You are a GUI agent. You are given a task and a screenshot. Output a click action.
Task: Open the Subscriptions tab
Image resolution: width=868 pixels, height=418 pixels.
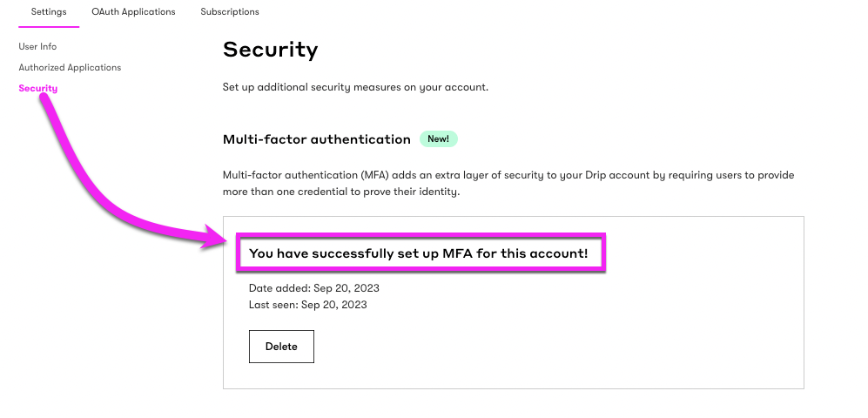pos(230,12)
